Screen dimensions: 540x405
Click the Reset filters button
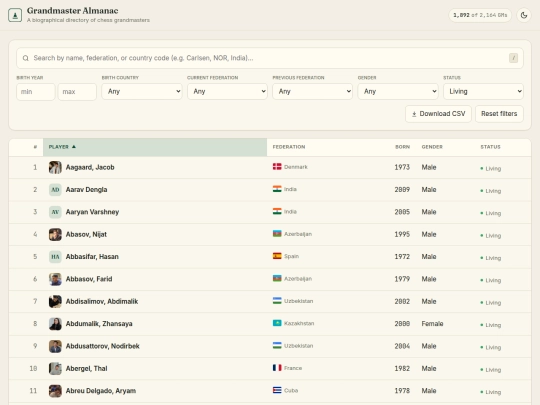coord(499,114)
